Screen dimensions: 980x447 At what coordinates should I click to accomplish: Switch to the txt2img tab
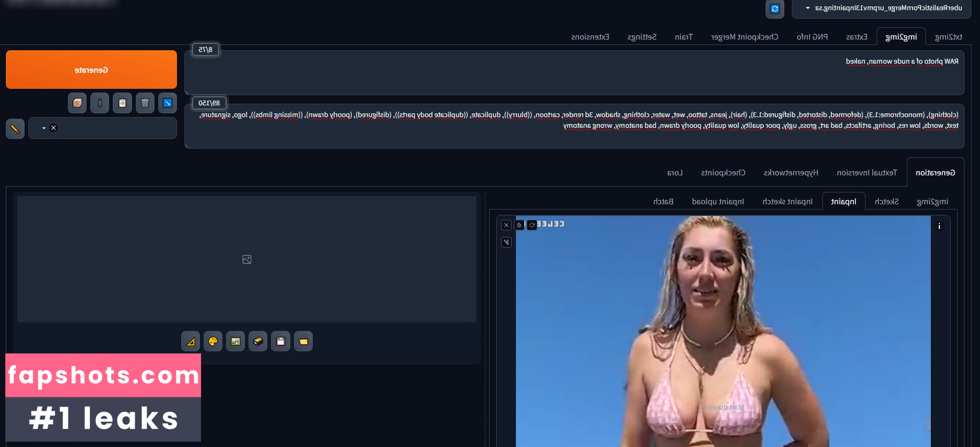[x=948, y=37]
